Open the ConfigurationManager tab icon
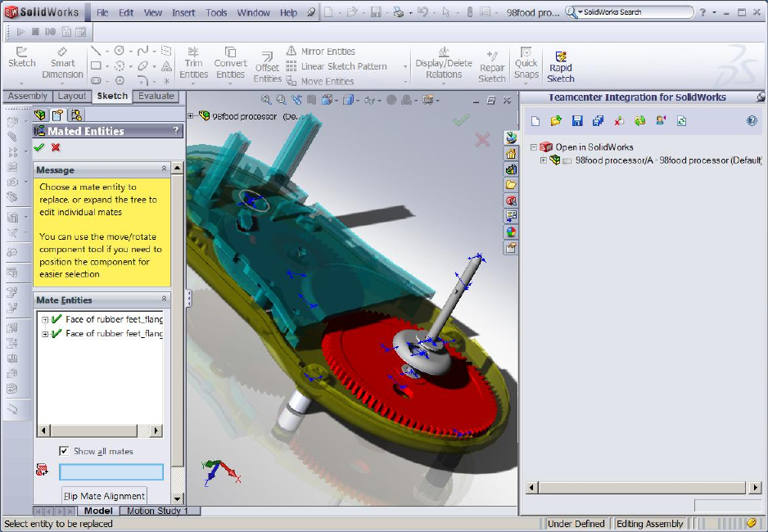Viewport: 768px width, 532px height. click(x=76, y=115)
